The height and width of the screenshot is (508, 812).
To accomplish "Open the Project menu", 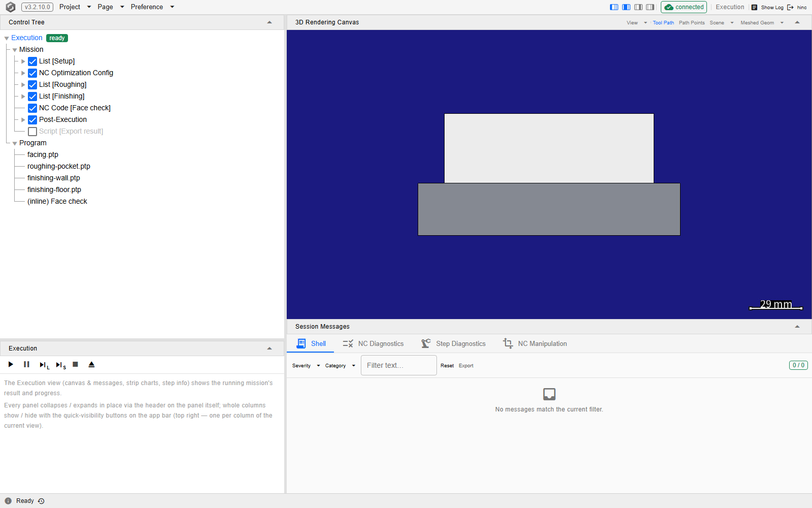I will (75, 7).
